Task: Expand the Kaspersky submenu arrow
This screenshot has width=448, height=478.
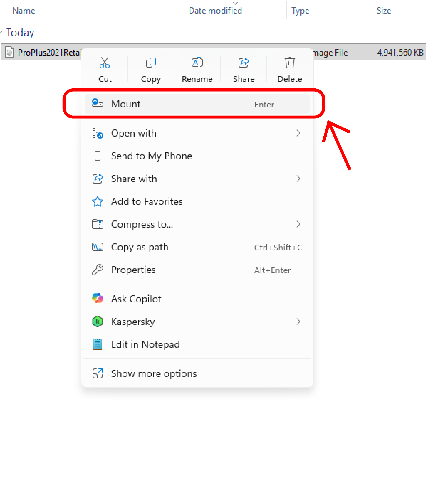Action: pos(298,322)
